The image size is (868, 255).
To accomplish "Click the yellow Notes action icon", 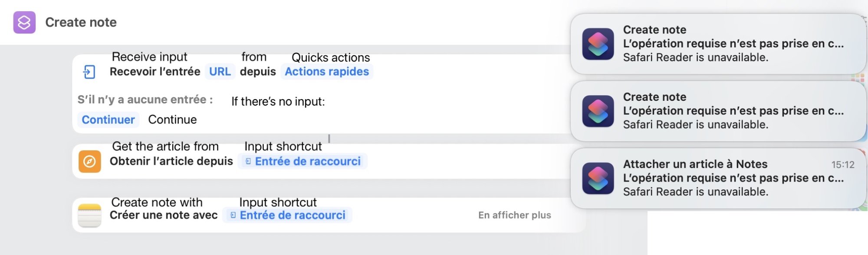I will click(90, 215).
